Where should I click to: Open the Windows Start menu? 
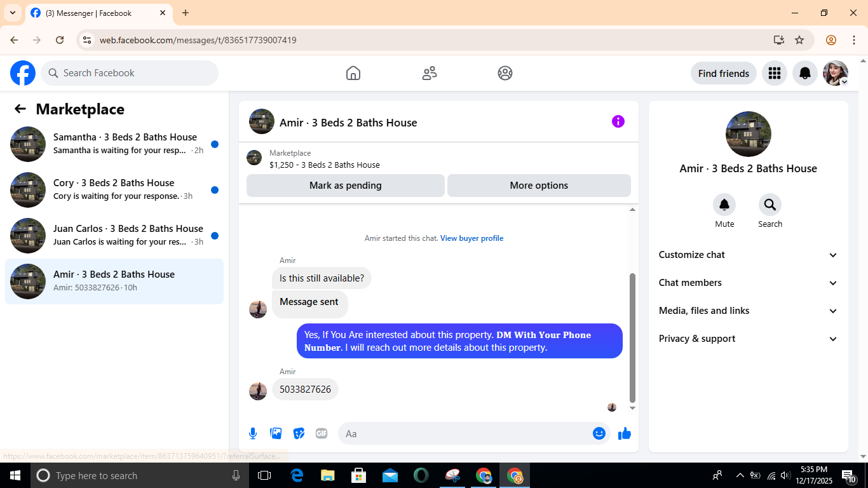(x=15, y=475)
